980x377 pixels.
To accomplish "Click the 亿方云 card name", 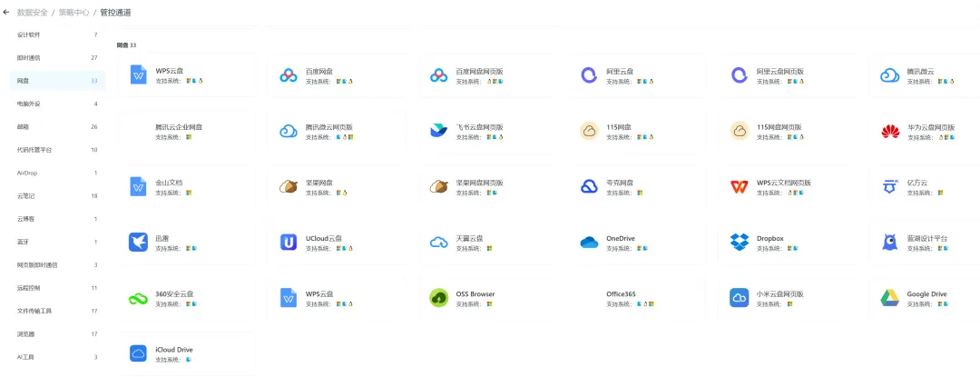I will (916, 183).
